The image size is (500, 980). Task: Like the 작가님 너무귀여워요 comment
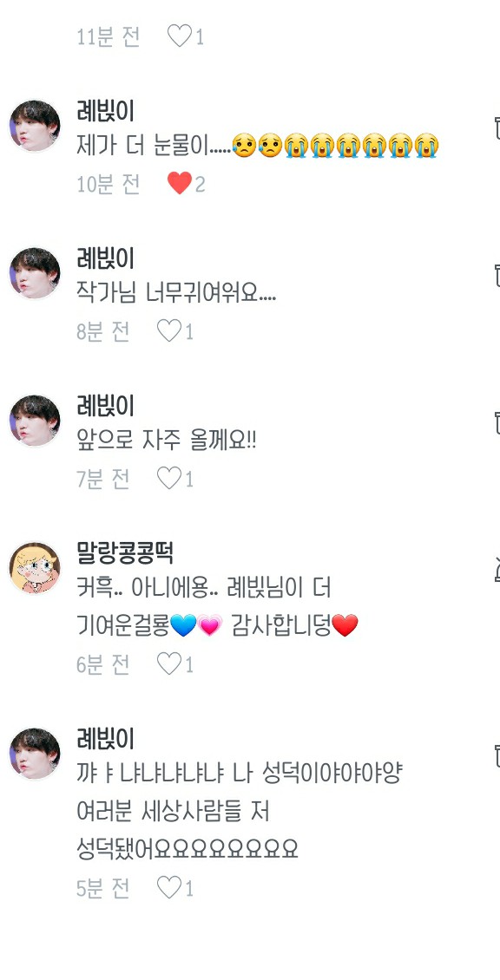(169, 330)
